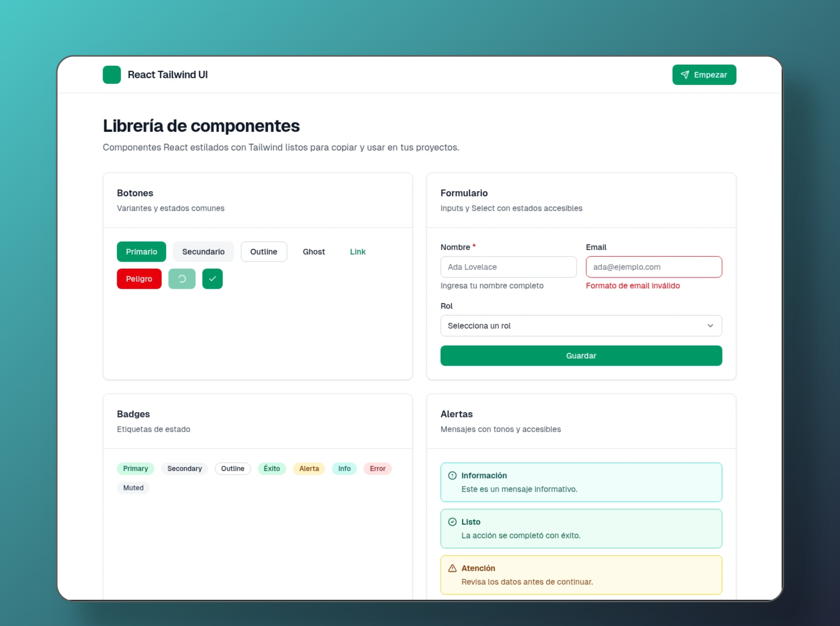
Task: Click the Éxito badge
Action: (272, 468)
